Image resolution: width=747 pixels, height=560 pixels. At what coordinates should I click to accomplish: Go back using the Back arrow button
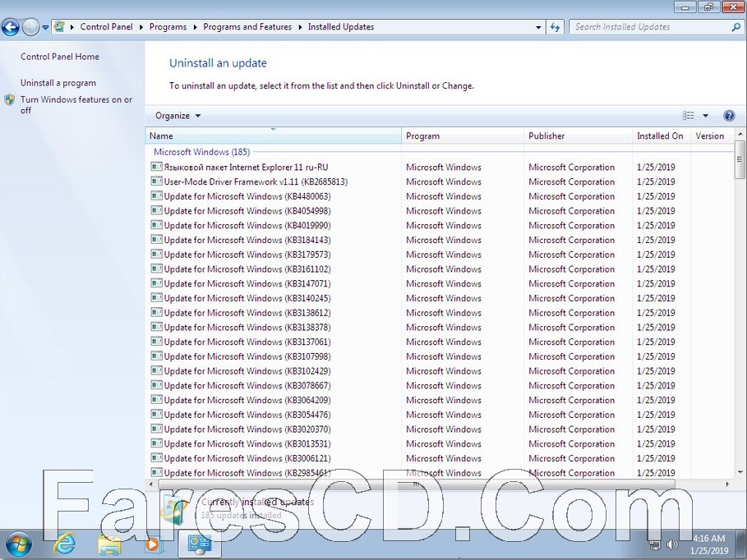[11, 27]
